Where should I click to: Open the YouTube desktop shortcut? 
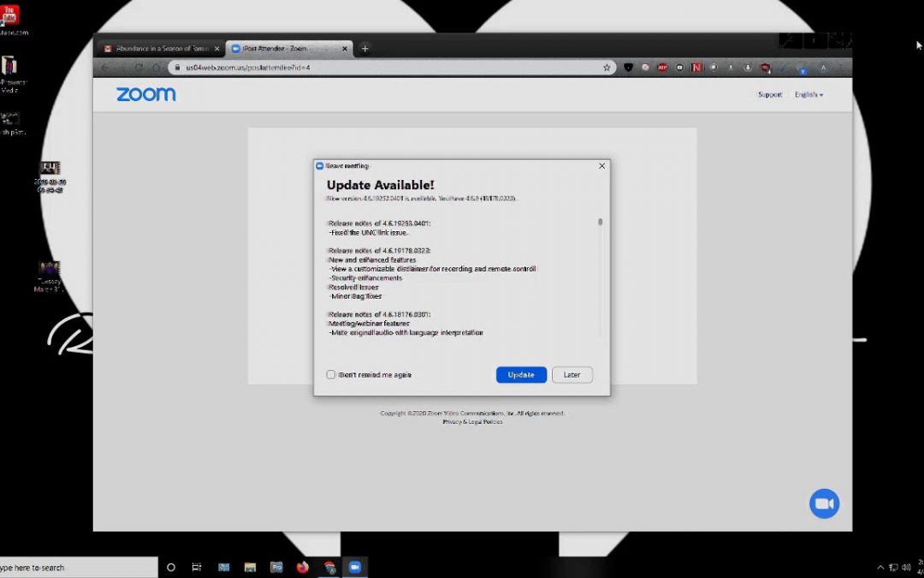[x=10, y=20]
